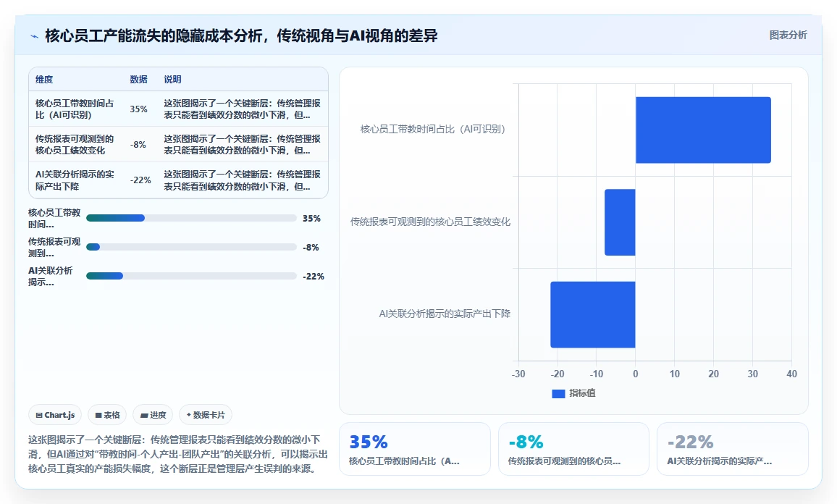Select table cell 核心员工带教时间占比（AI可识别）
The height and width of the screenshot is (504, 837).
click(75, 109)
